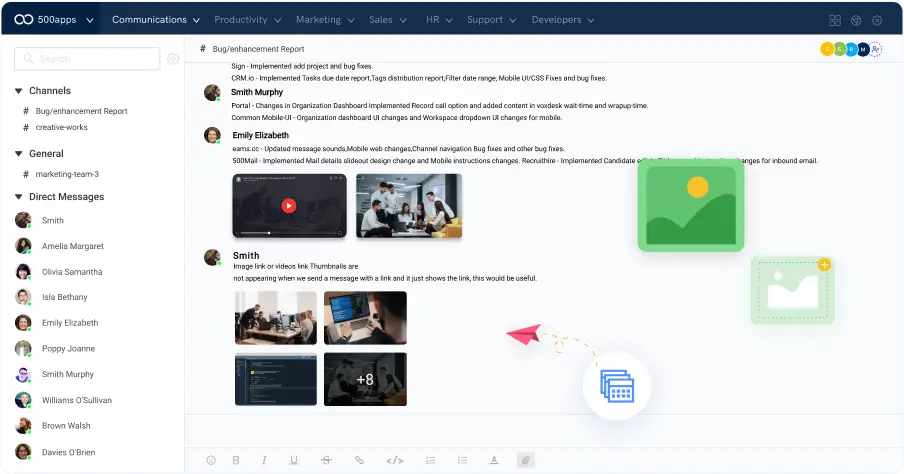Open the emoji picker in the composer

211,460
